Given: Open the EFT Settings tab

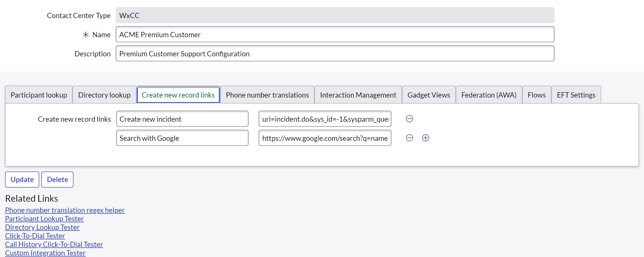Looking at the screenshot, I should (x=576, y=95).
